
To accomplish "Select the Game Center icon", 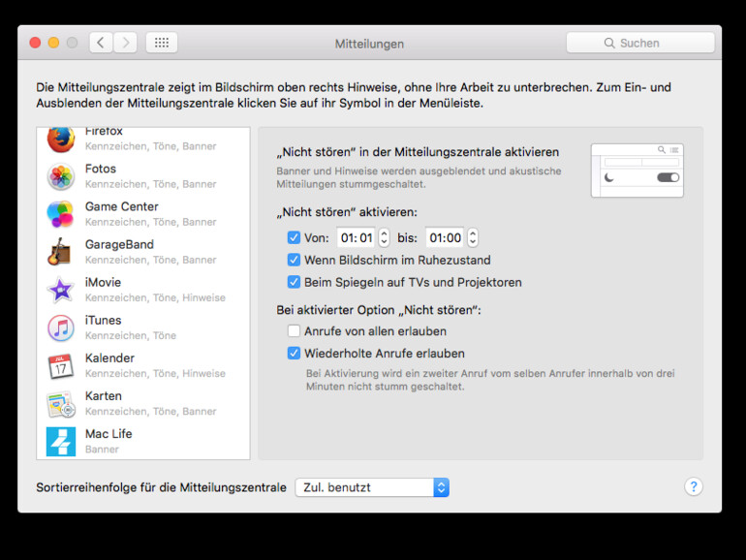I will pos(61,214).
